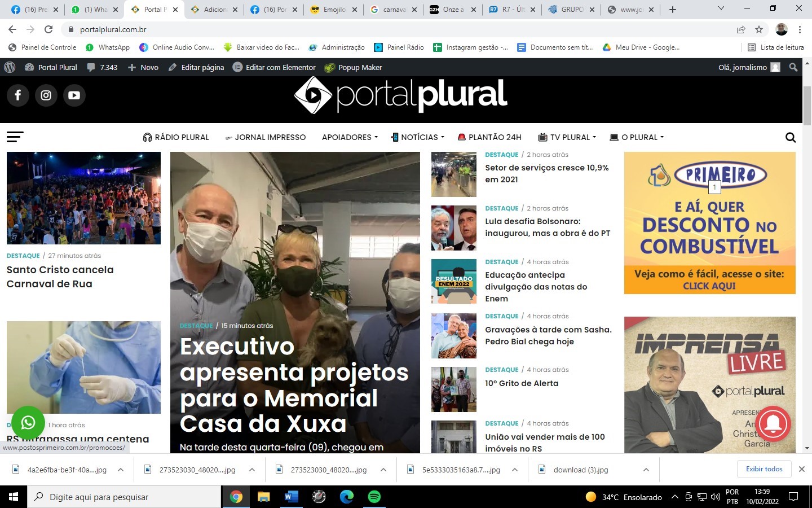Open the PLANTÃO 24H menu item

tap(489, 137)
